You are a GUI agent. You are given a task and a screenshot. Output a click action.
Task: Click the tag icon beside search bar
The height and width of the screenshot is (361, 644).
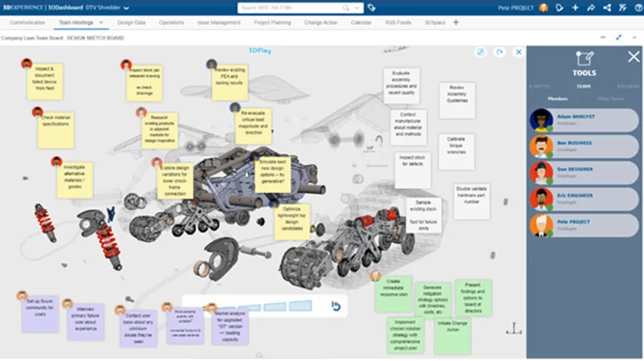point(371,7)
